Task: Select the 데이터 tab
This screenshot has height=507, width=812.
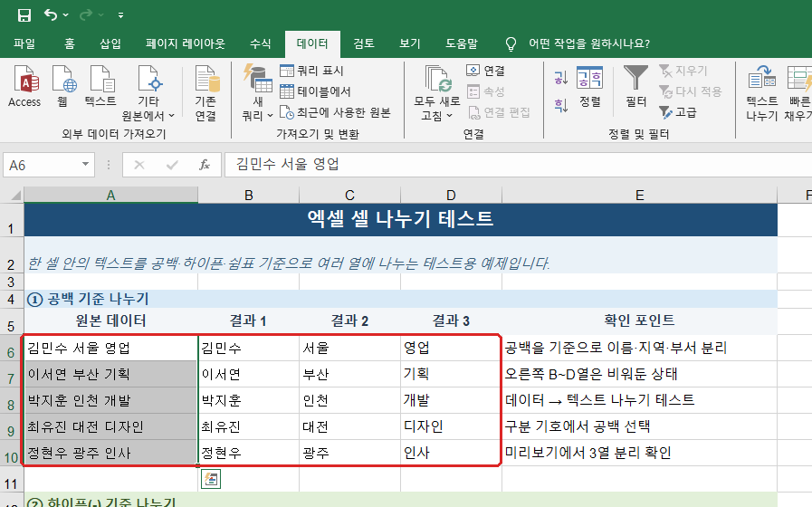Action: tap(312, 43)
